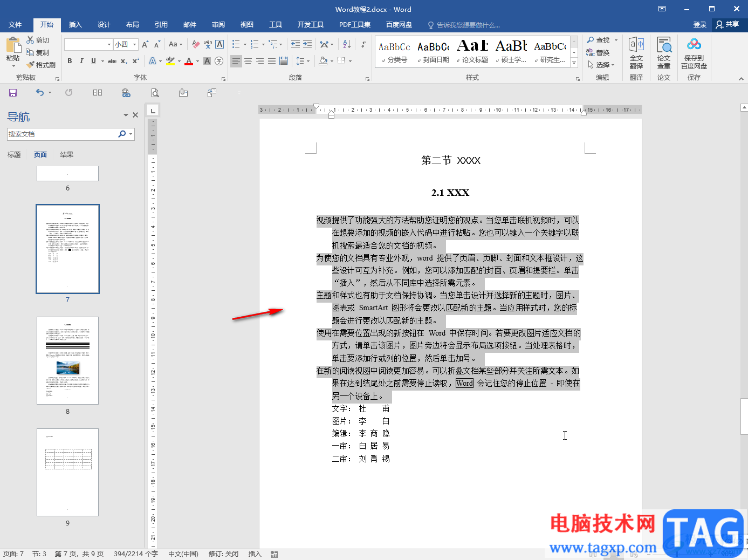Undo the last action

click(40, 93)
